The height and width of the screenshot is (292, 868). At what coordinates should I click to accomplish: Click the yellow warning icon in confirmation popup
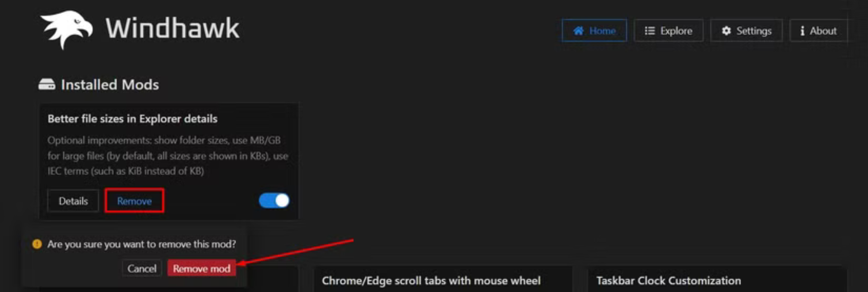click(x=37, y=244)
